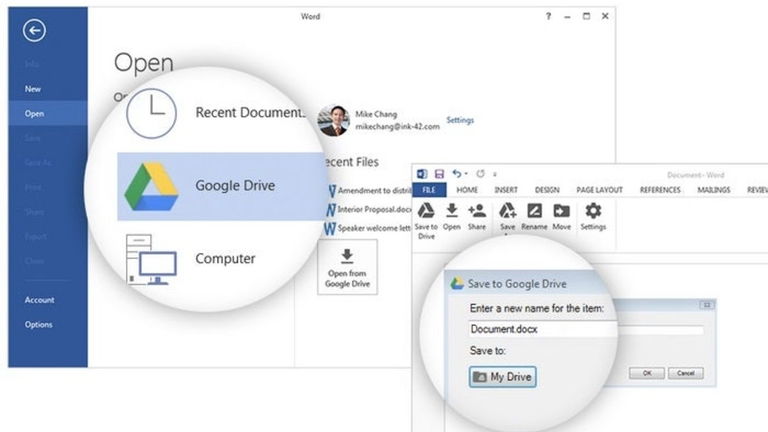This screenshot has height=432, width=768.
Task: Click Open from Google Drive button
Action: tap(347, 267)
